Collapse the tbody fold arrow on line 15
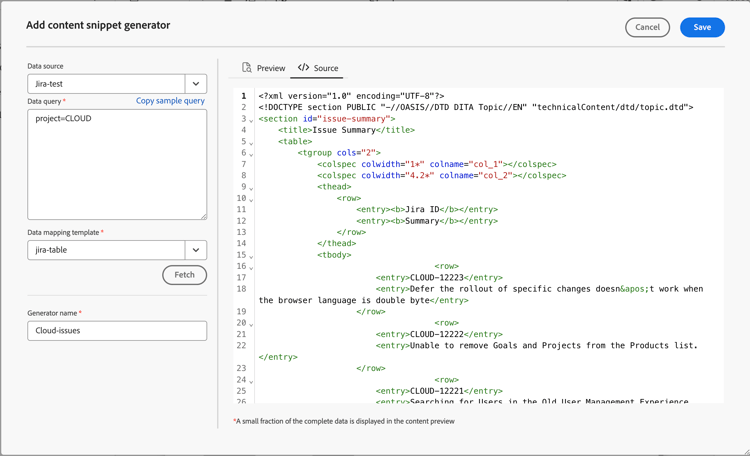This screenshot has width=750, height=456. (x=251, y=256)
